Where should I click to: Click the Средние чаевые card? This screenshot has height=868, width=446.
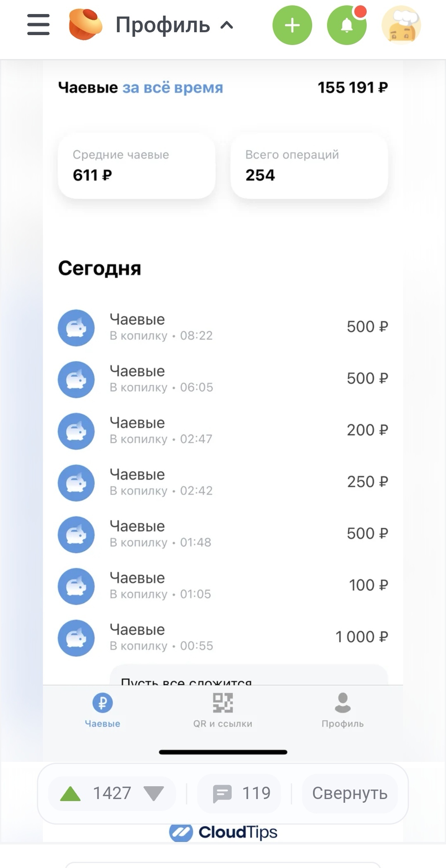(137, 166)
